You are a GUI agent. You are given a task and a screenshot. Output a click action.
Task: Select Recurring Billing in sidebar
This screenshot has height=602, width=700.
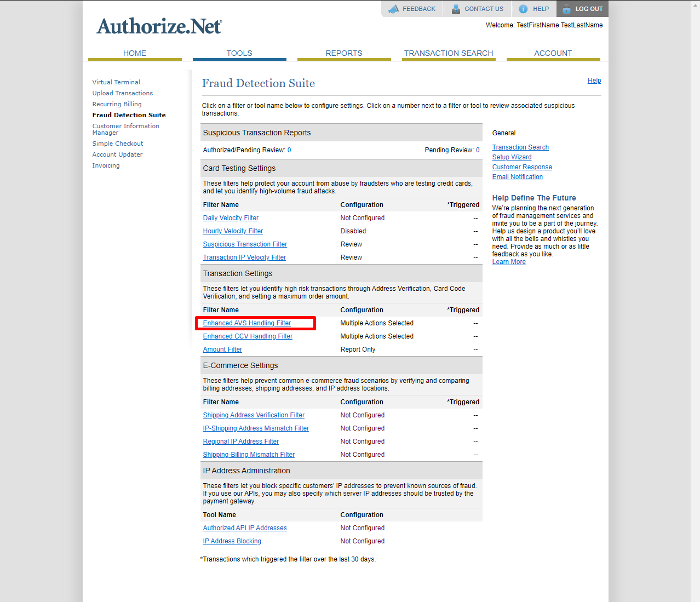pyautogui.click(x=117, y=104)
